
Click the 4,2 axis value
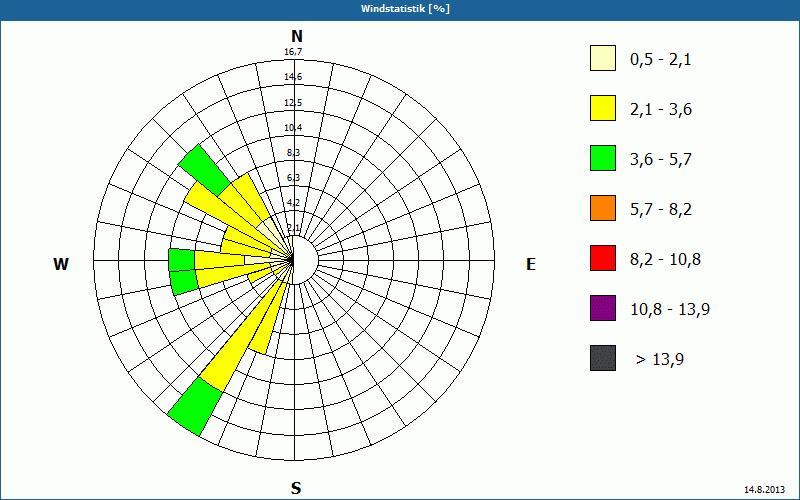[293, 203]
